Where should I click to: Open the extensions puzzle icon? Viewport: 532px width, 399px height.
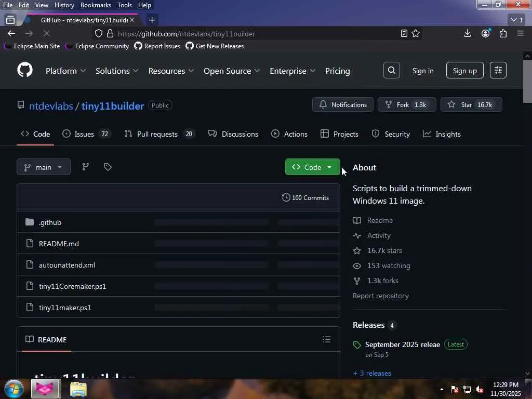tap(503, 33)
